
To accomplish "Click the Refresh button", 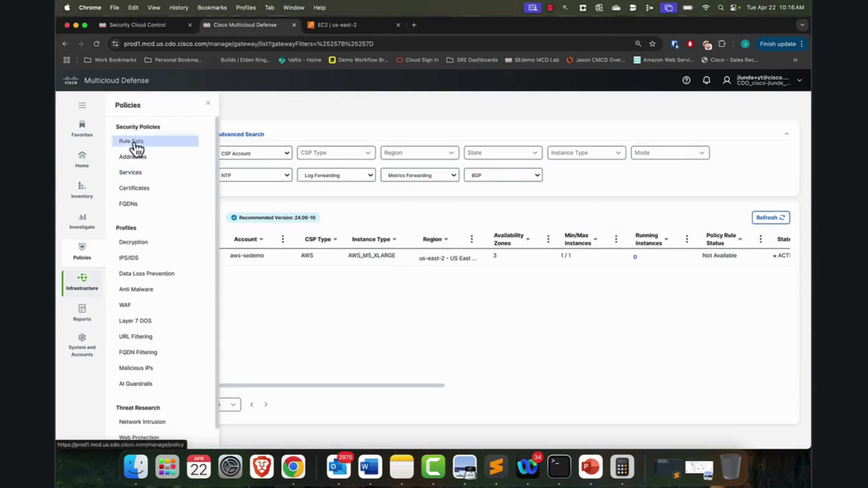I will click(771, 217).
